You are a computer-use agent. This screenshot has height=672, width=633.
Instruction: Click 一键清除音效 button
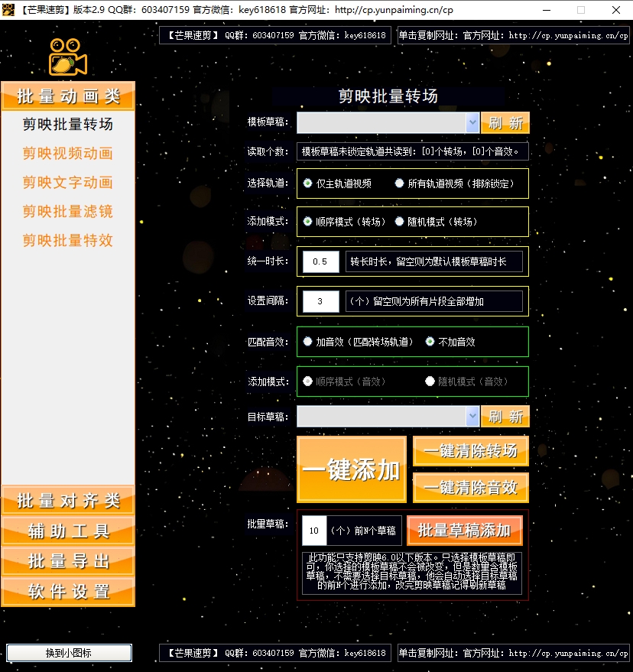471,487
